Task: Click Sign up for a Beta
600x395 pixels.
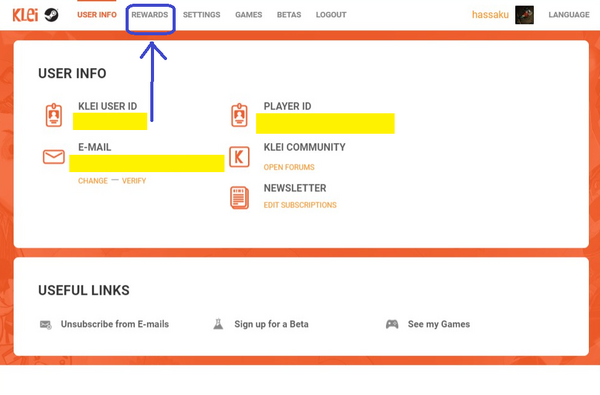Action: pos(271,324)
